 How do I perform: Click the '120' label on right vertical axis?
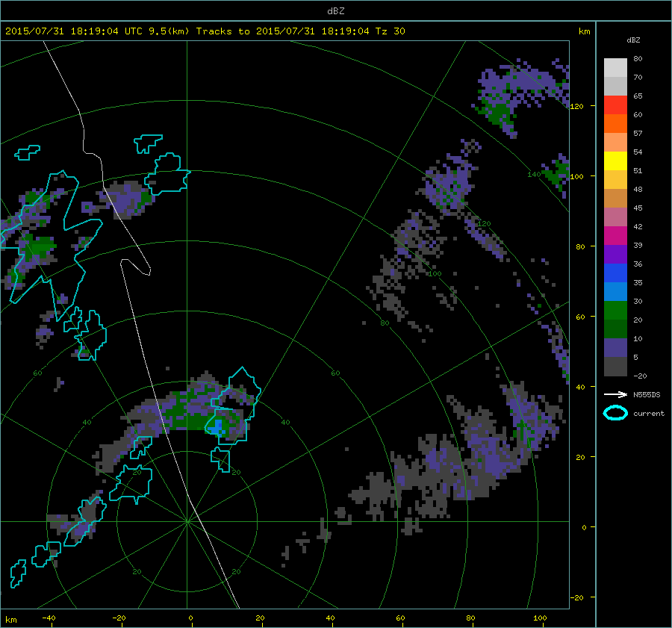576,106
